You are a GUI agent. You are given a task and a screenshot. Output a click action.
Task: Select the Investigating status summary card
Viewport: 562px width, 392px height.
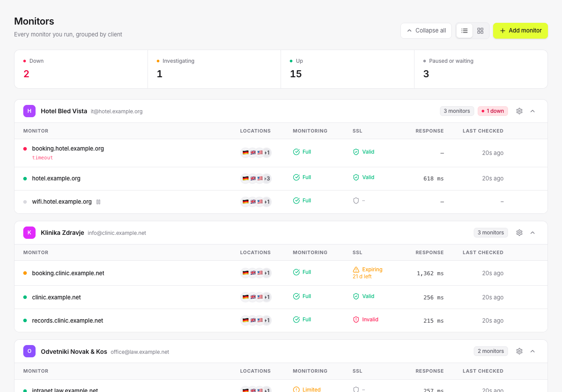pos(214,69)
